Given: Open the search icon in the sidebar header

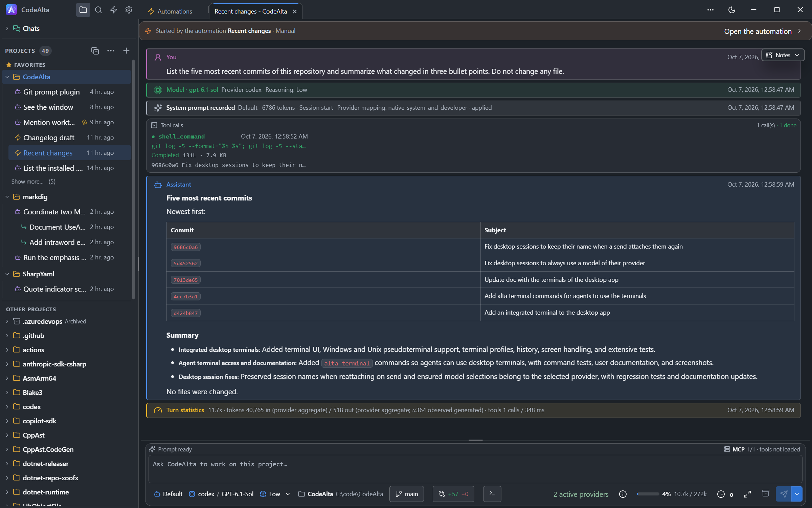Looking at the screenshot, I should pos(98,10).
